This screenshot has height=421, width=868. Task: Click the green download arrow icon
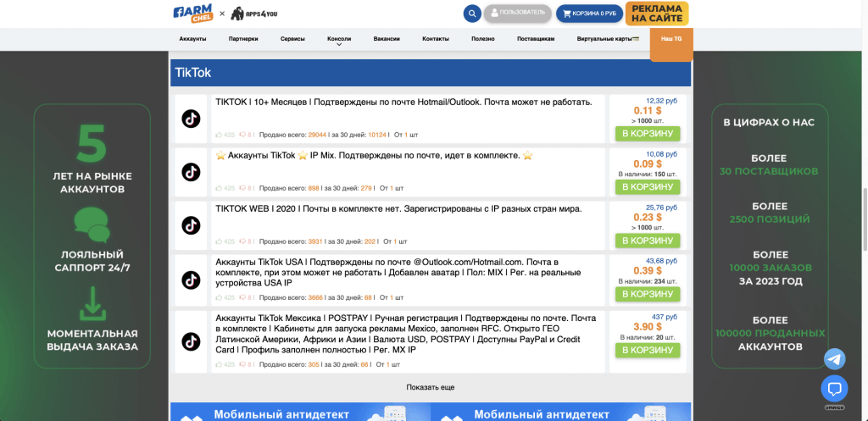click(92, 303)
